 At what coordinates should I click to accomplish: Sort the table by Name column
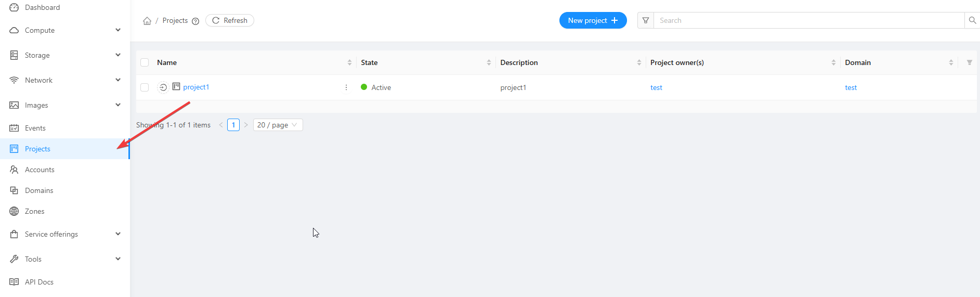click(x=349, y=62)
